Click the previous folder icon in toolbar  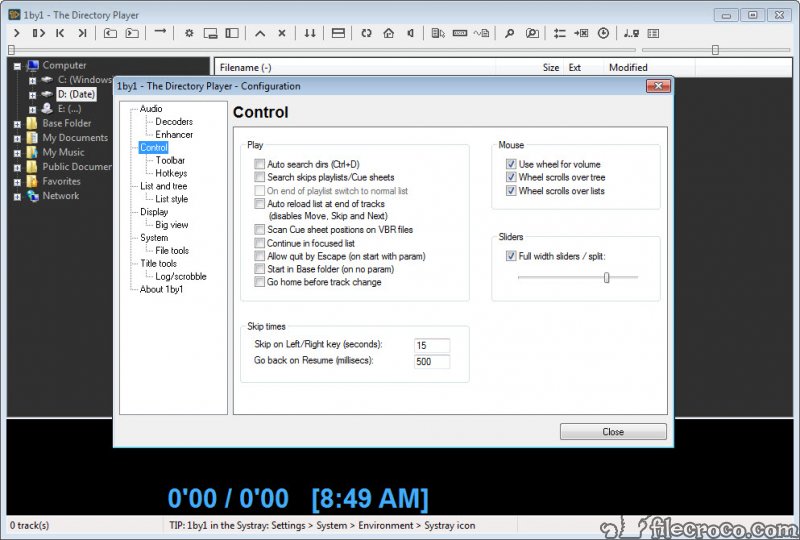110,33
